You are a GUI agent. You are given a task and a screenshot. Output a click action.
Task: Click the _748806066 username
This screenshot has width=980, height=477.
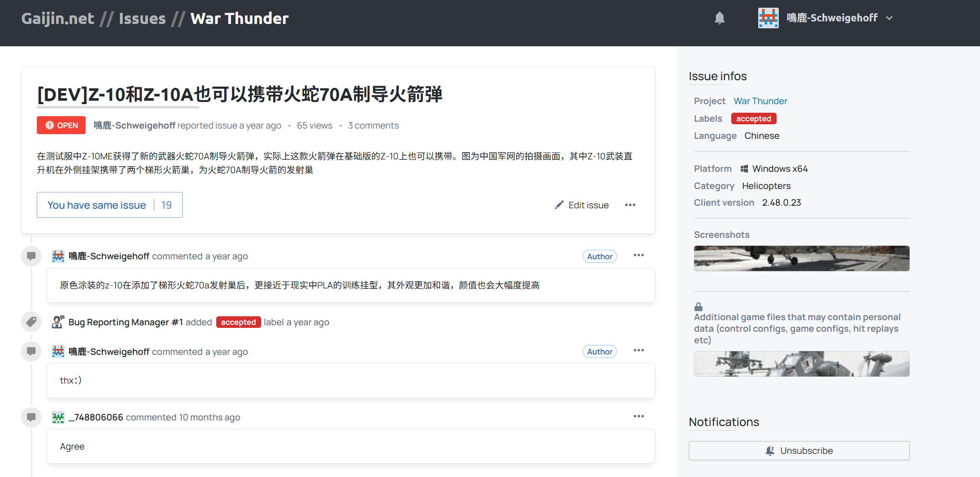tap(96, 417)
